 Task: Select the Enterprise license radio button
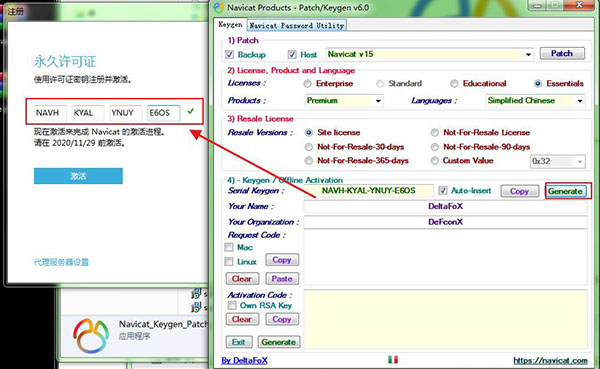(x=307, y=83)
